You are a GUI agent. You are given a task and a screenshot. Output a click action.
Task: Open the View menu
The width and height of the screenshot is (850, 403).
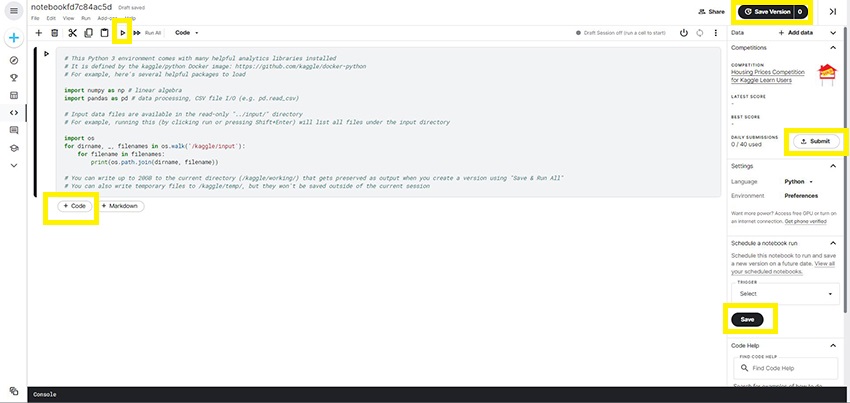(x=68, y=18)
